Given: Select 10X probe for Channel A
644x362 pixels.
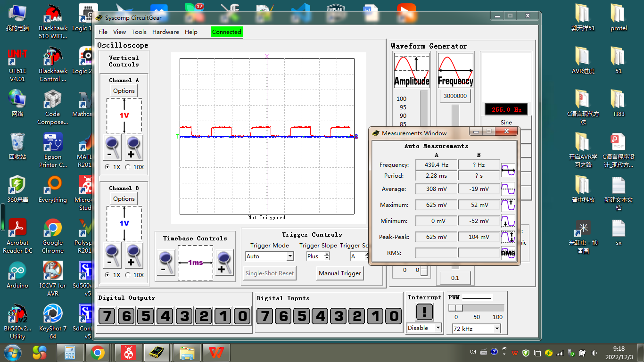Looking at the screenshot, I should [x=128, y=167].
